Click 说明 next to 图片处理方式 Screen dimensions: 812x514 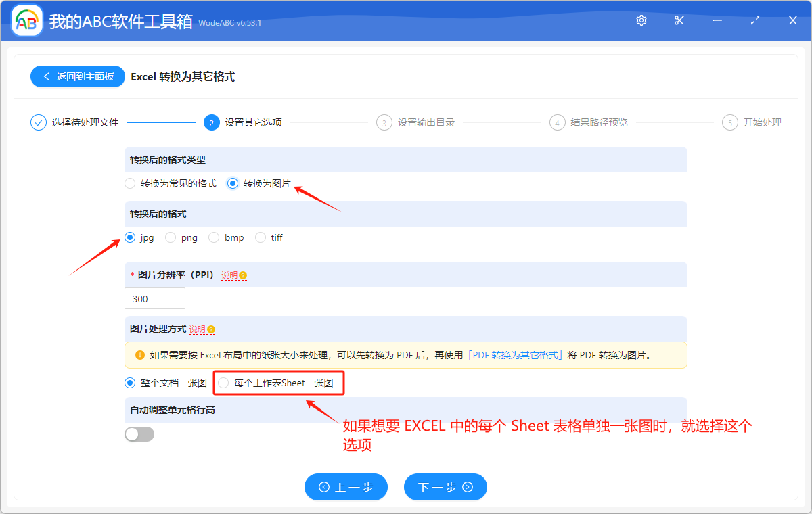[198, 329]
